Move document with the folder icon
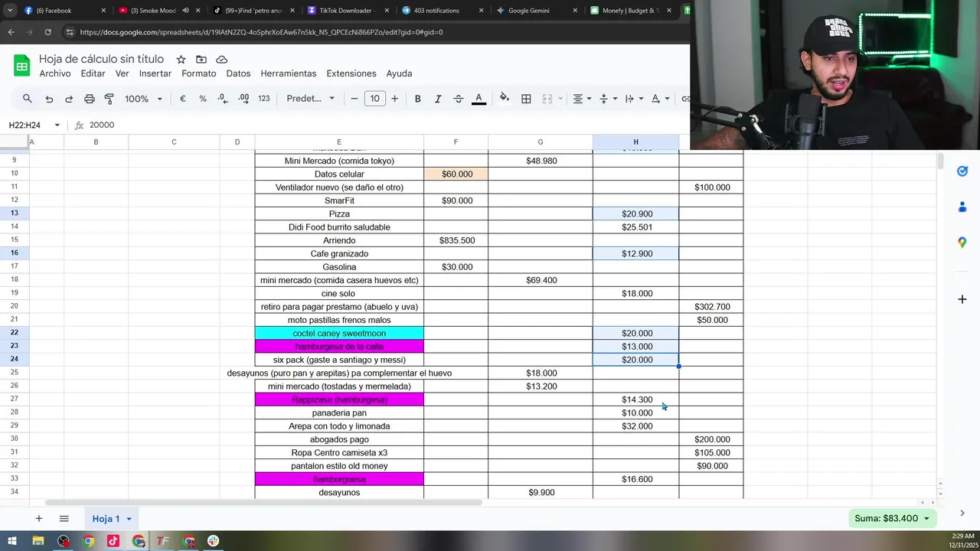 click(x=201, y=59)
